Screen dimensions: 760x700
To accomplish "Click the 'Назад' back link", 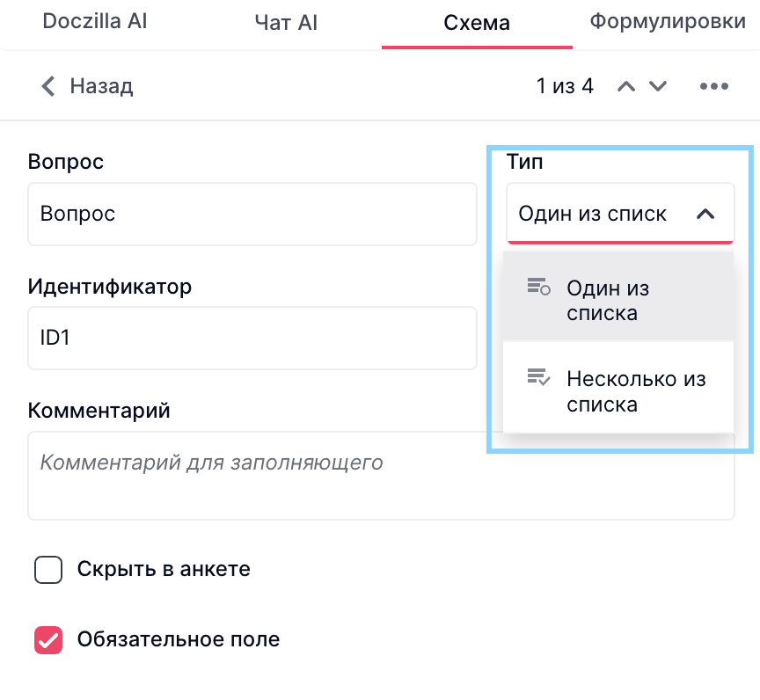I will tap(101, 86).
